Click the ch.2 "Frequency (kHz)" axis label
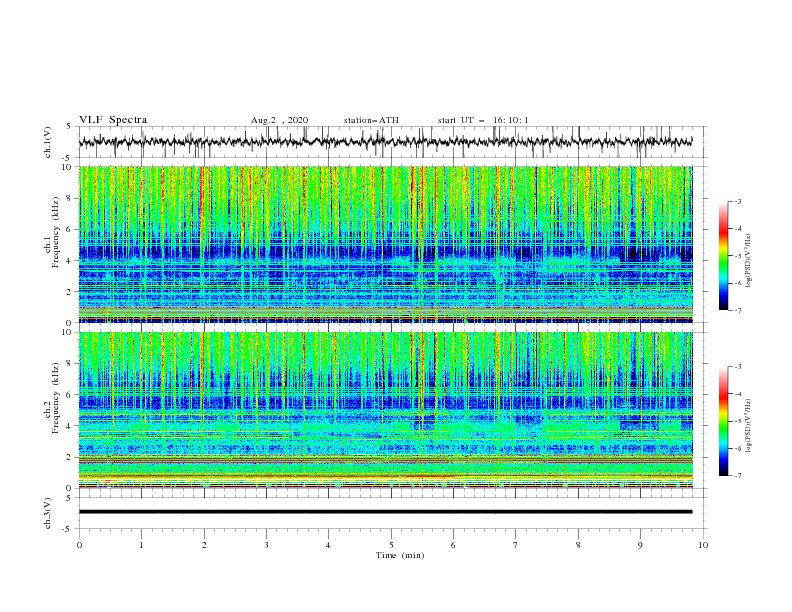The width and height of the screenshot is (792, 612). point(56,398)
